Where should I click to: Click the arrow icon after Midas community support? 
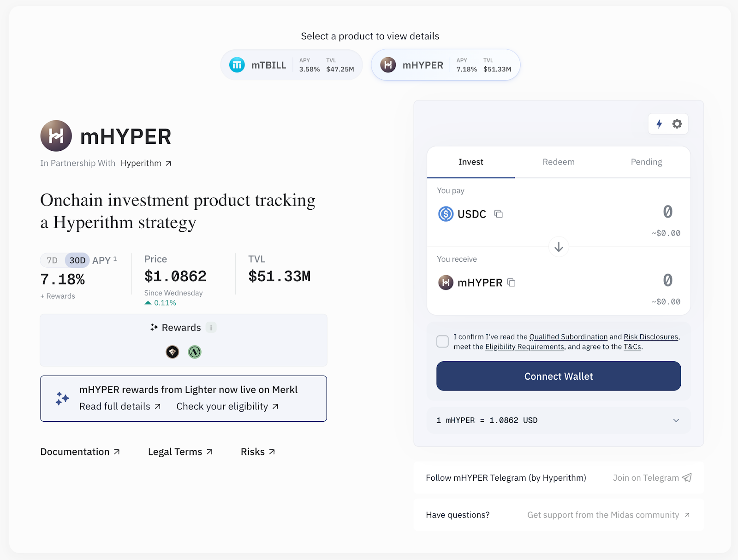pos(687,515)
